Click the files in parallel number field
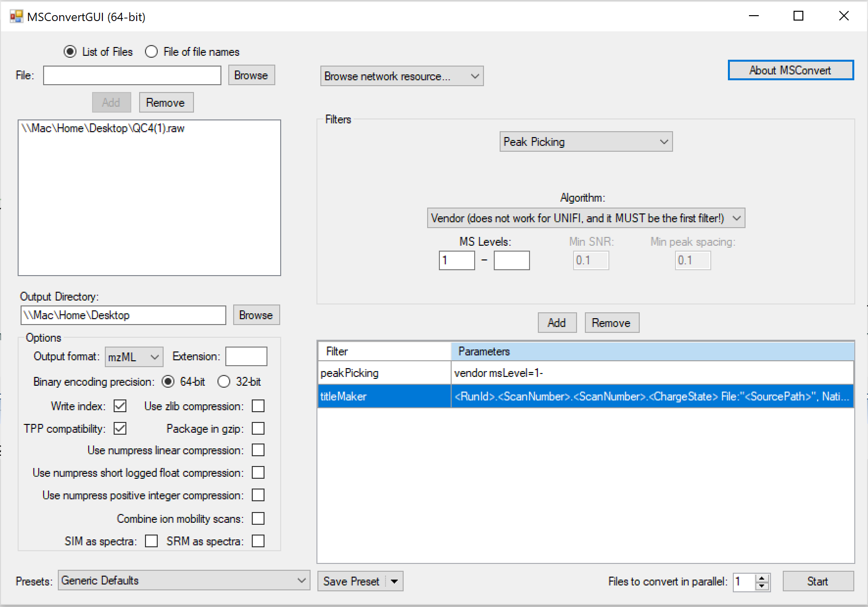 pos(744,582)
